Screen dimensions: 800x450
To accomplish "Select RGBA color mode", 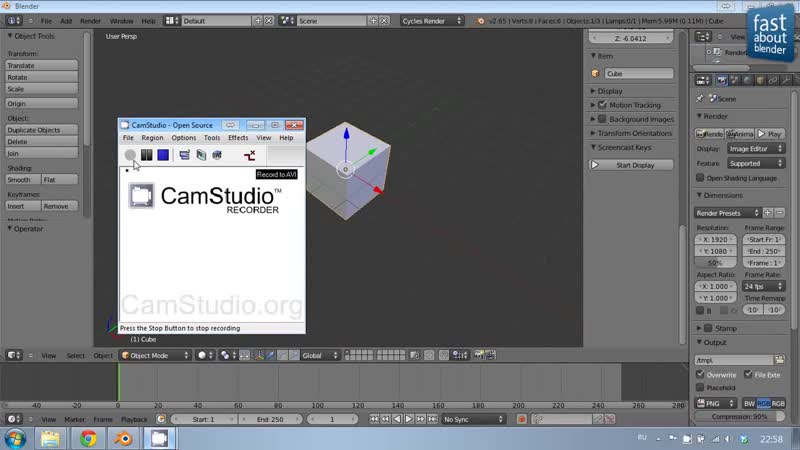I will [778, 403].
